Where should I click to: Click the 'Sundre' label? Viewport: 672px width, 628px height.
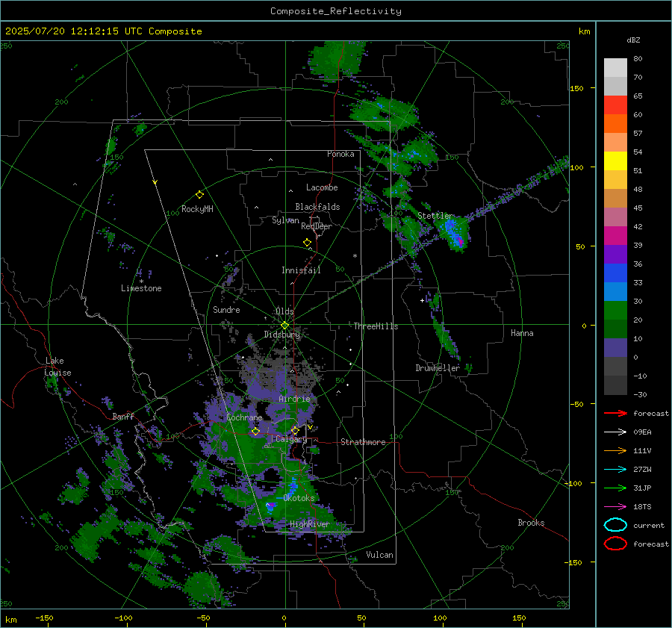coord(226,309)
